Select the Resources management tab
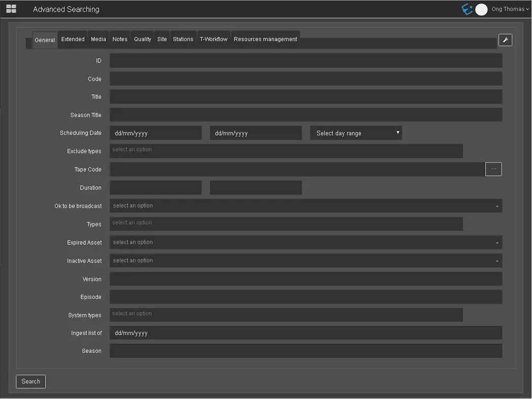The height and width of the screenshot is (399, 532). [x=265, y=39]
